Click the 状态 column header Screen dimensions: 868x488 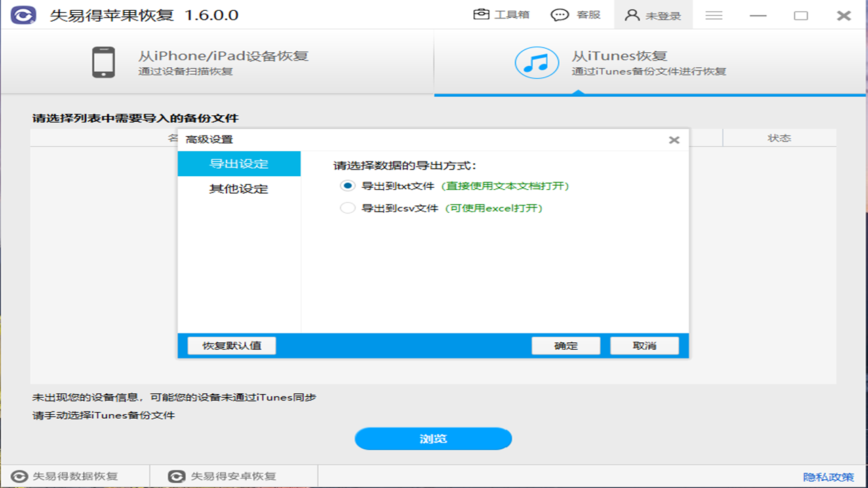click(x=779, y=138)
